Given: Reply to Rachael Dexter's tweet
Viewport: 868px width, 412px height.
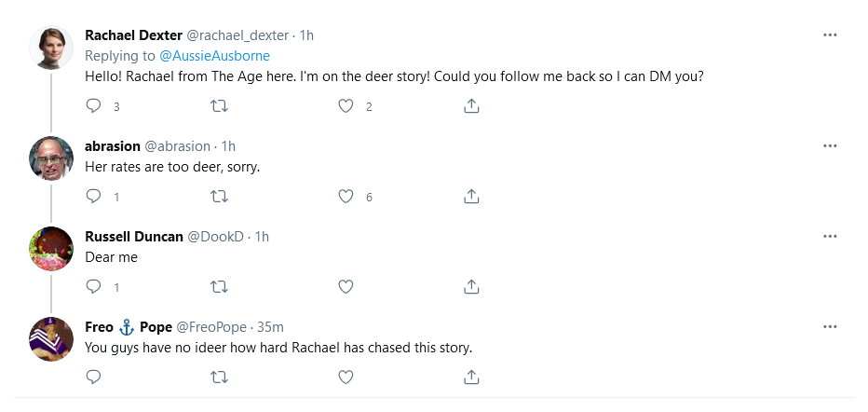Looking at the screenshot, I should 93,106.
